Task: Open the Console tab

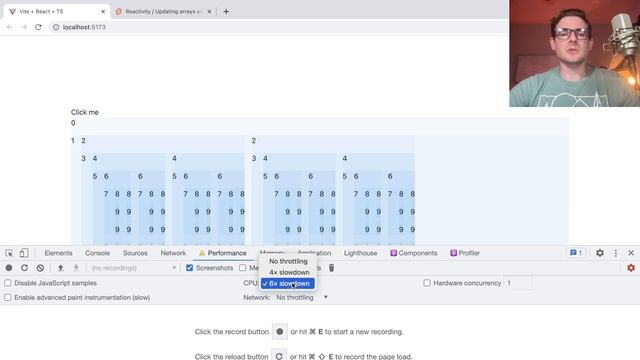Action: (x=98, y=253)
